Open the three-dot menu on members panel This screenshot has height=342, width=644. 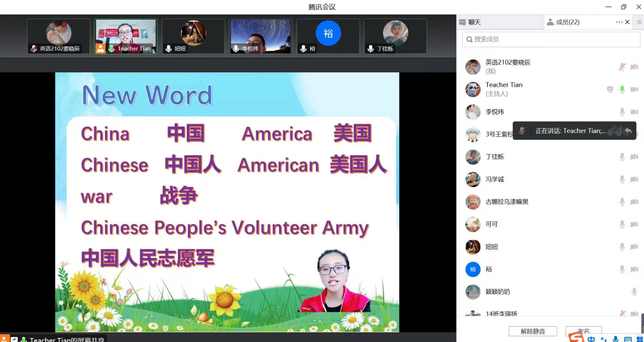click(619, 22)
